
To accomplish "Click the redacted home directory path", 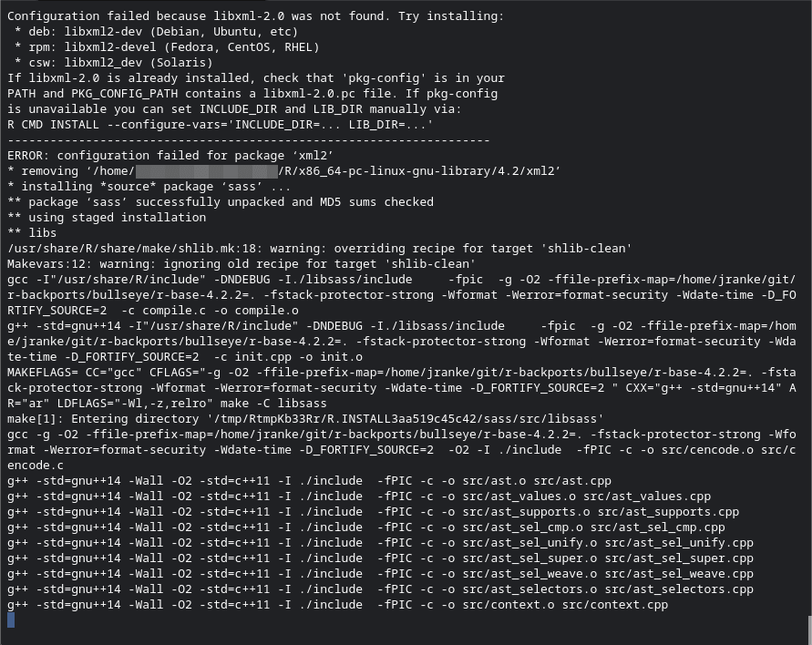I will click(x=206, y=171).
